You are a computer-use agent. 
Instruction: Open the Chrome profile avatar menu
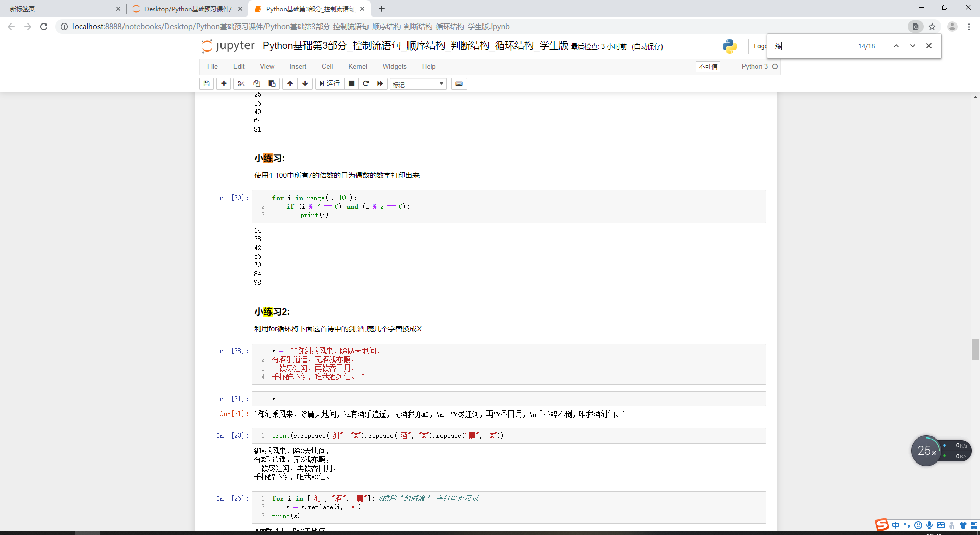point(952,27)
